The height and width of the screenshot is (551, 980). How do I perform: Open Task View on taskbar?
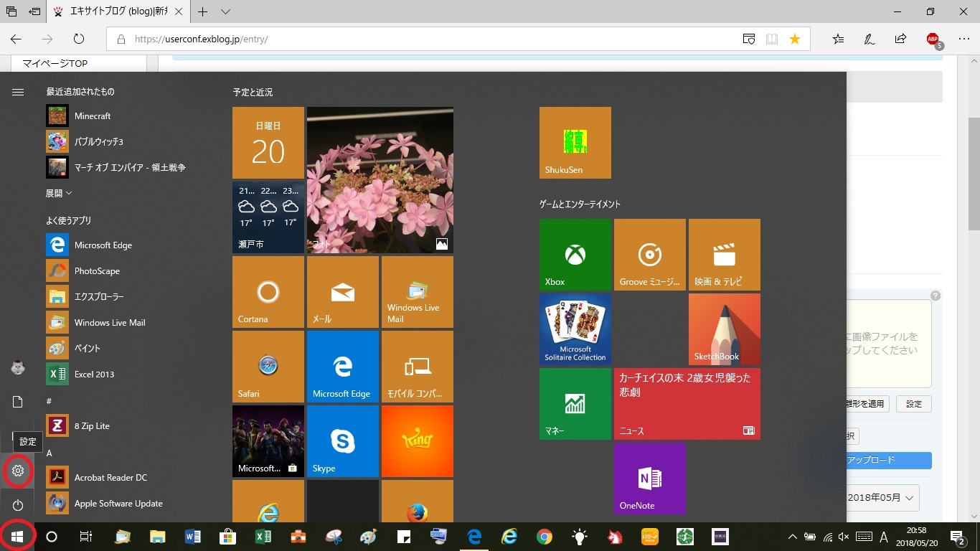coord(85,537)
